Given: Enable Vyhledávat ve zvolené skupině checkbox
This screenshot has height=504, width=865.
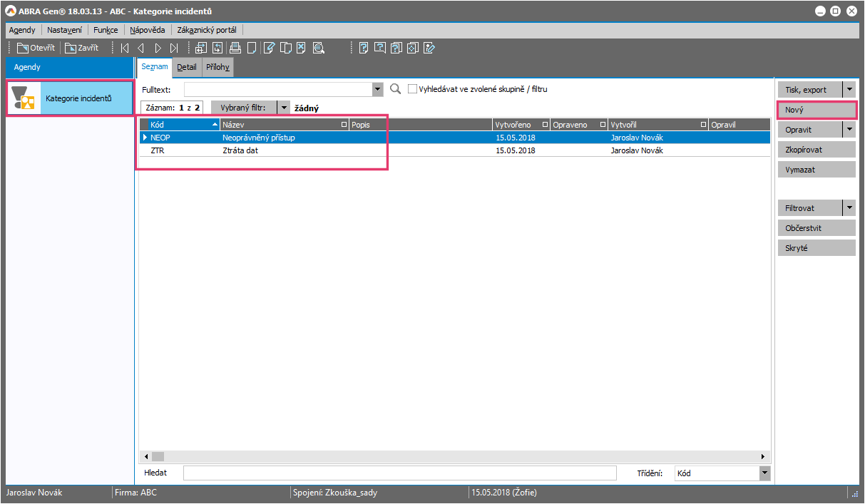Looking at the screenshot, I should [x=412, y=89].
